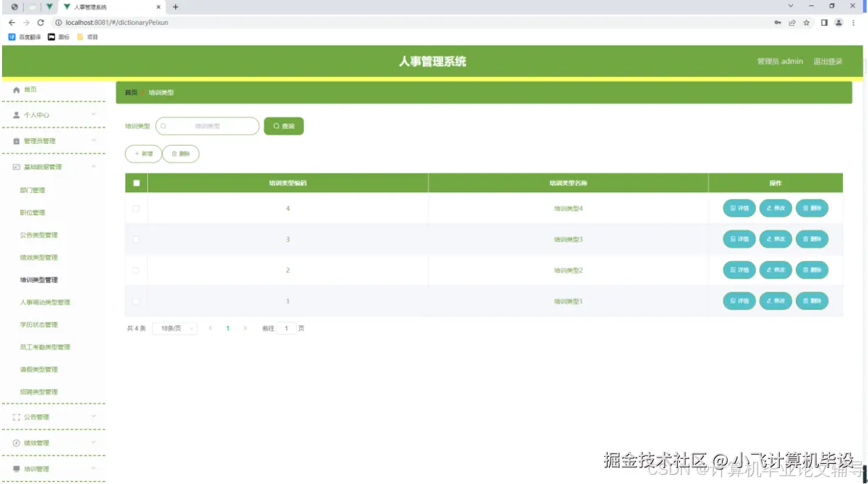Click the 首页 breadcrumb link
Image resolution: width=868 pixels, height=484 pixels.
[131, 92]
